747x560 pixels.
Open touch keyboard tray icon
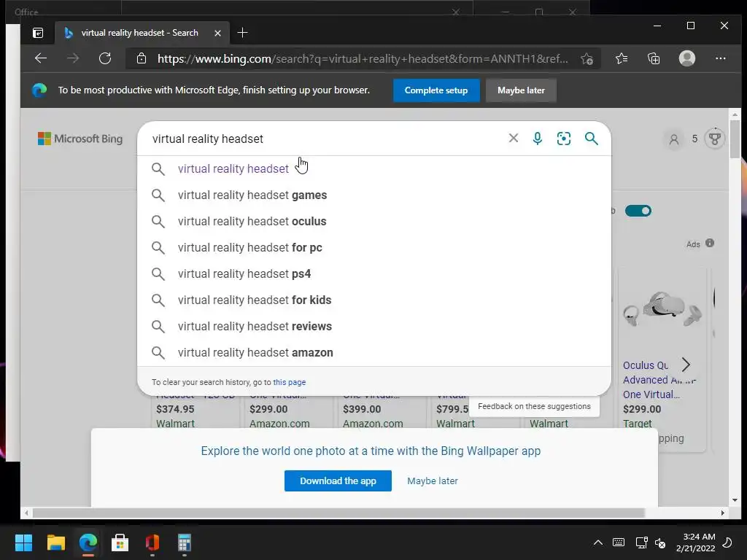pyautogui.click(x=619, y=542)
